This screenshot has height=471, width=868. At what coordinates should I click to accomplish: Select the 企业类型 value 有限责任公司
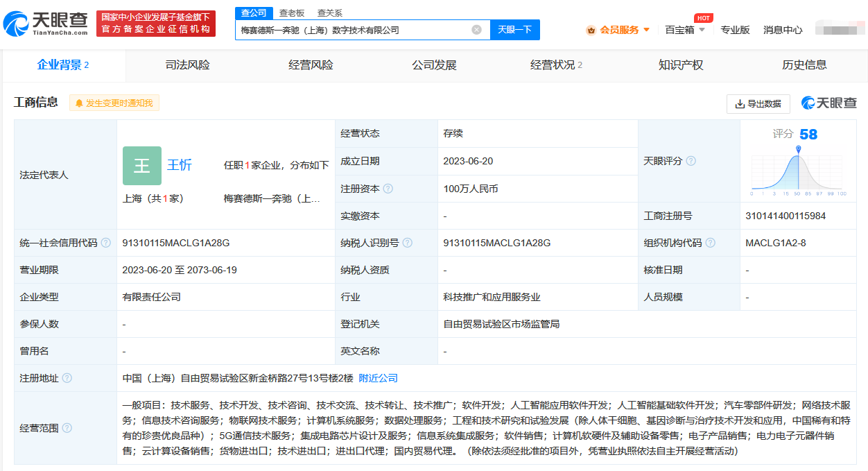tap(152, 297)
